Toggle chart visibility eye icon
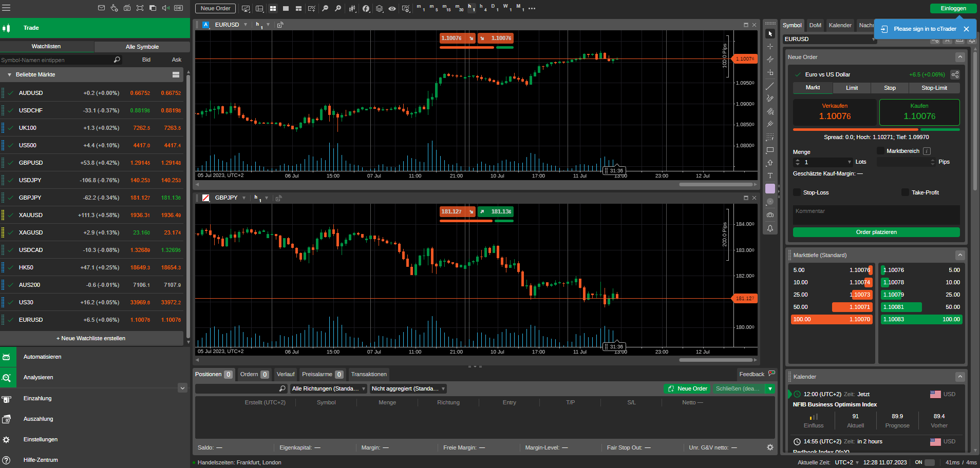 coord(392,9)
